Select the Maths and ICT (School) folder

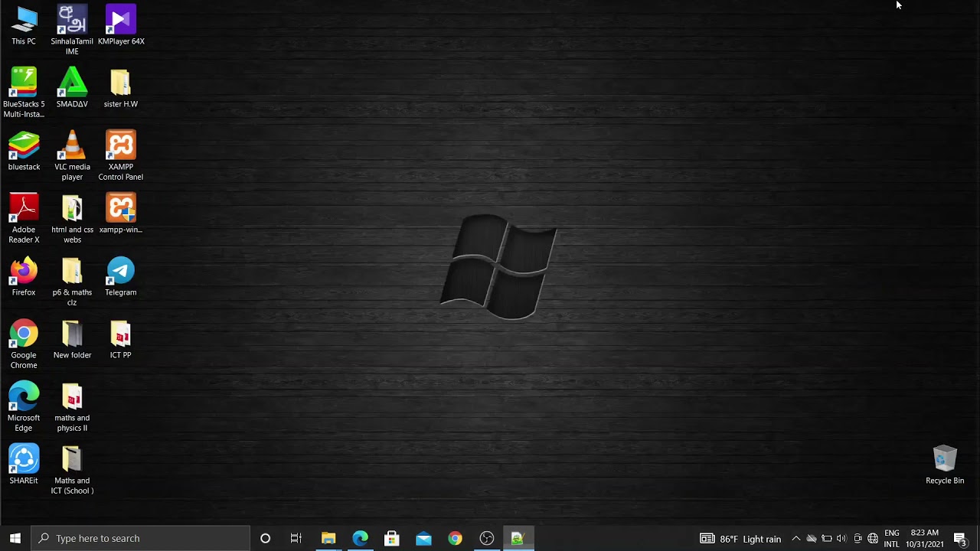72,470
